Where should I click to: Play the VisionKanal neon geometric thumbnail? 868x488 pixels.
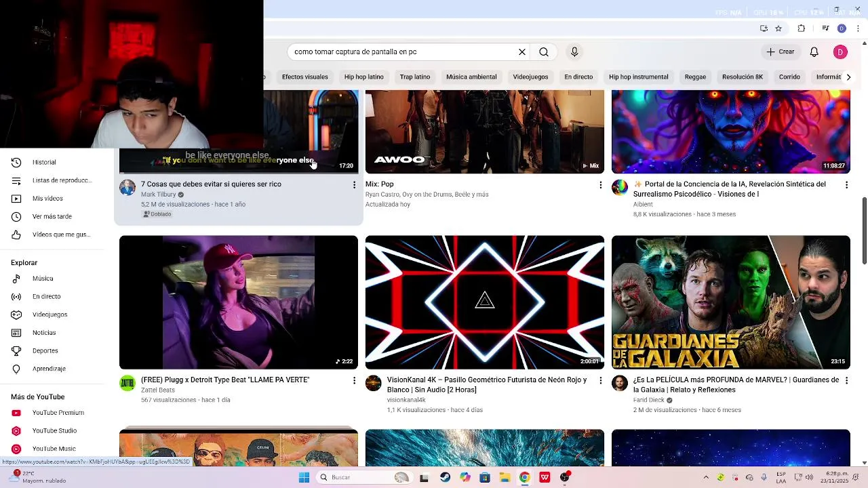485,302
